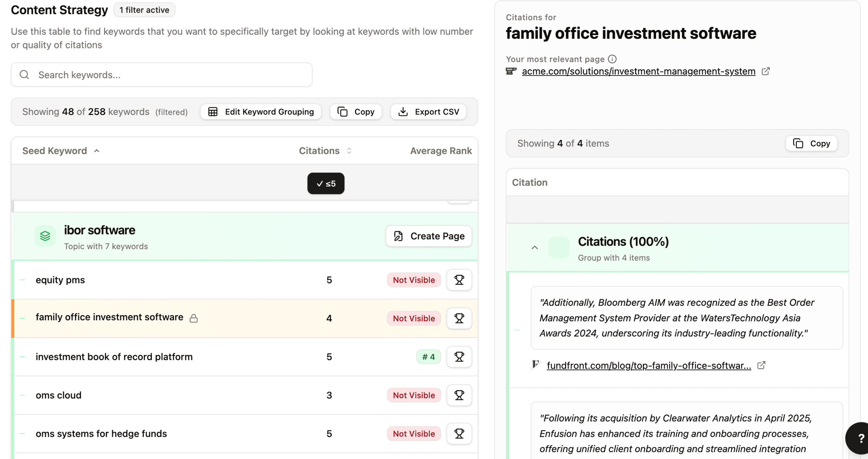Click Export CSV button
868x459 pixels.
[x=428, y=112]
